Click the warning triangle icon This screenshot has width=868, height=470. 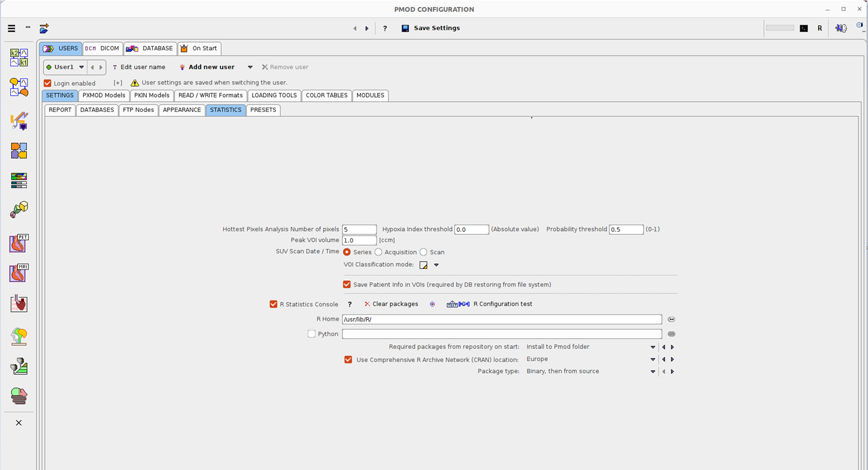[135, 83]
